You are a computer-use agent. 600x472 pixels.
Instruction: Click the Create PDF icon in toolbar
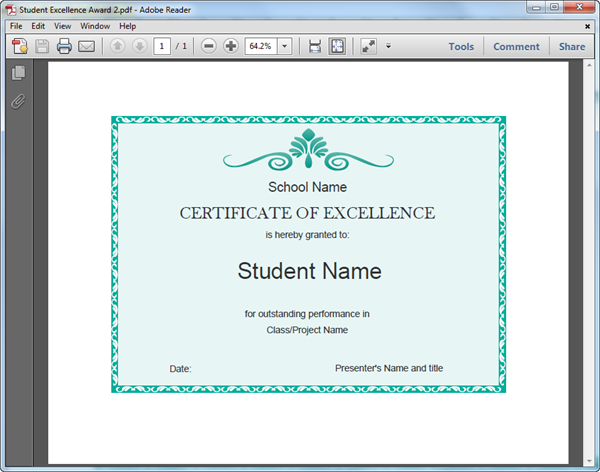pos(20,46)
